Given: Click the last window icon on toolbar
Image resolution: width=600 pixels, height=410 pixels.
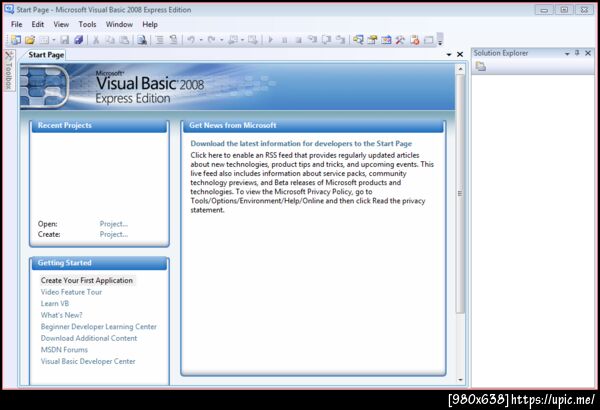Looking at the screenshot, I should (x=428, y=39).
